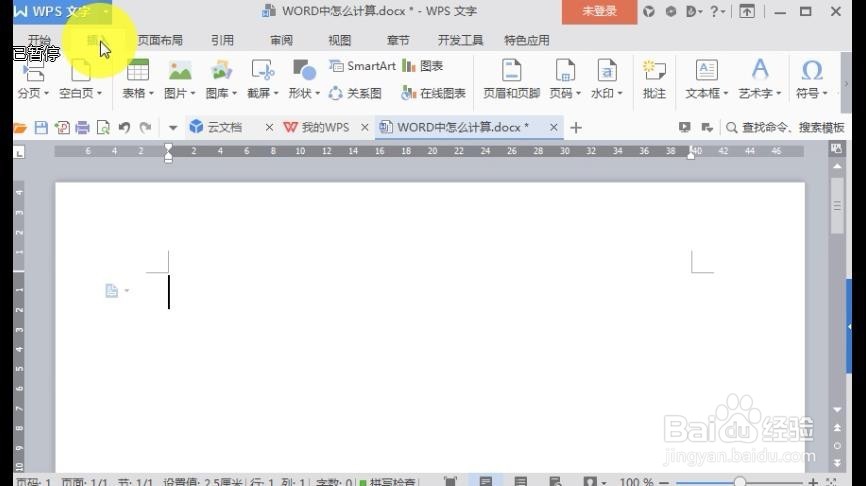Insert a 关系图 relationship diagram
This screenshot has width=866, height=486.
[x=355, y=93]
